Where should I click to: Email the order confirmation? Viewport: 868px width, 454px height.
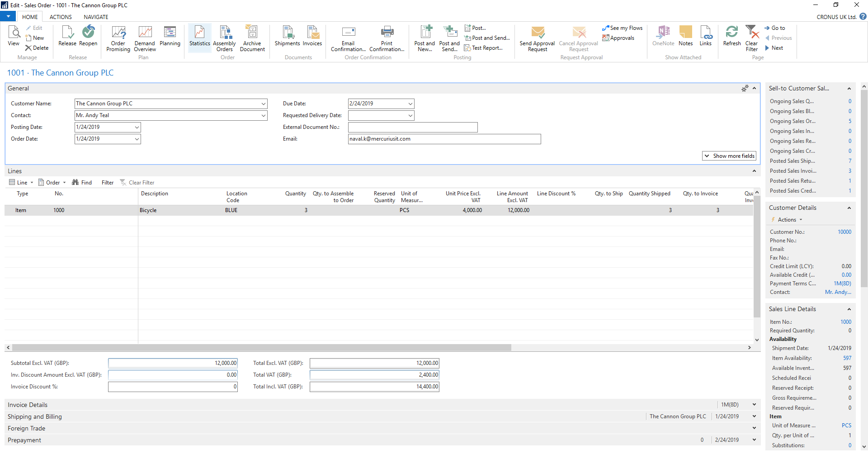tap(348, 38)
